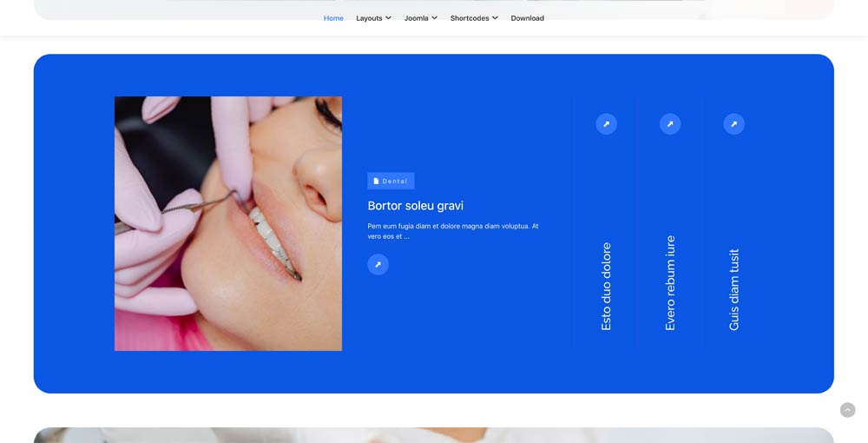Screen dimensions: 868x443
Task: Open the Evero rebum iure vertical title
Action: [x=670, y=282]
